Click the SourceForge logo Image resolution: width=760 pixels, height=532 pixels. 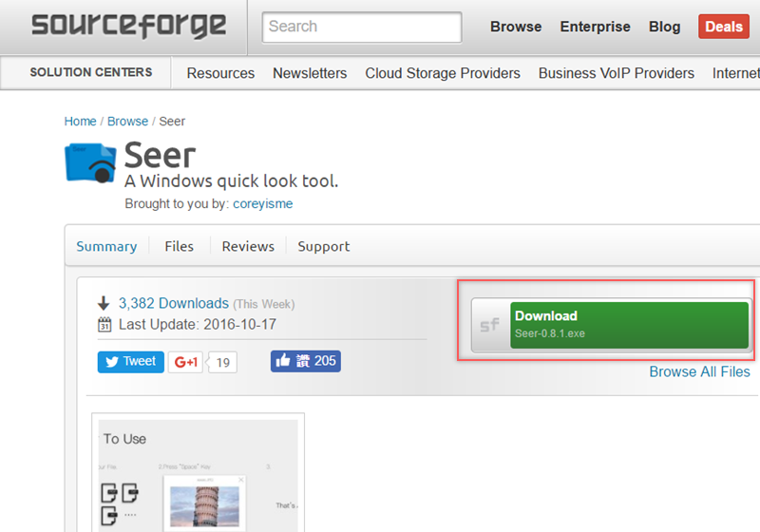[x=128, y=26]
